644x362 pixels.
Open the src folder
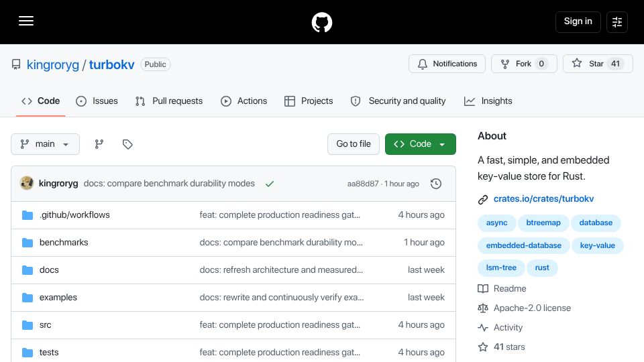(45, 325)
